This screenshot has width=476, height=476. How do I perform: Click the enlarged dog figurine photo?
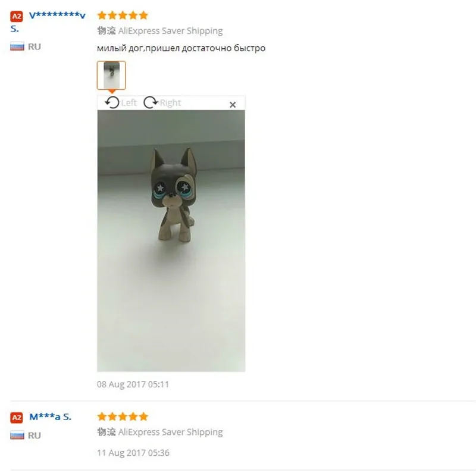pyautogui.click(x=171, y=241)
